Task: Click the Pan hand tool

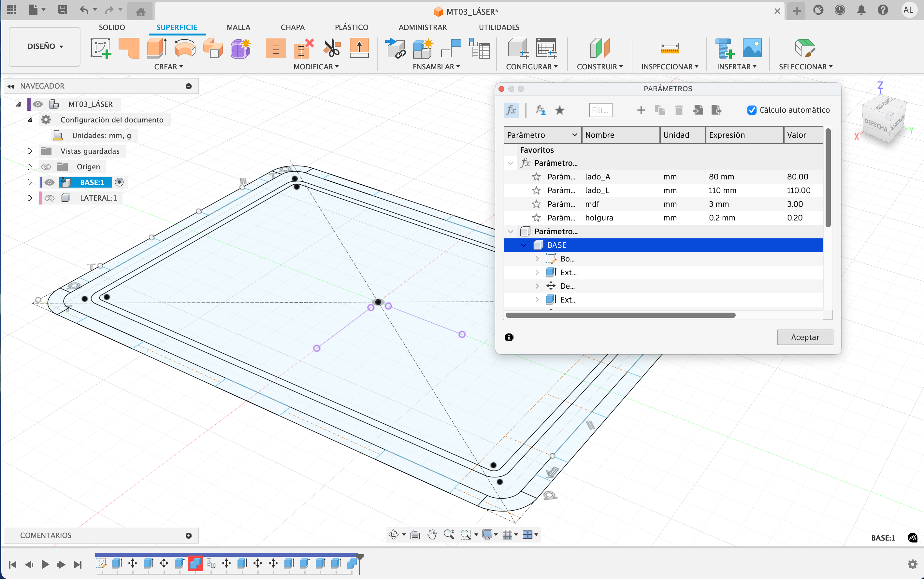Action: point(432,535)
